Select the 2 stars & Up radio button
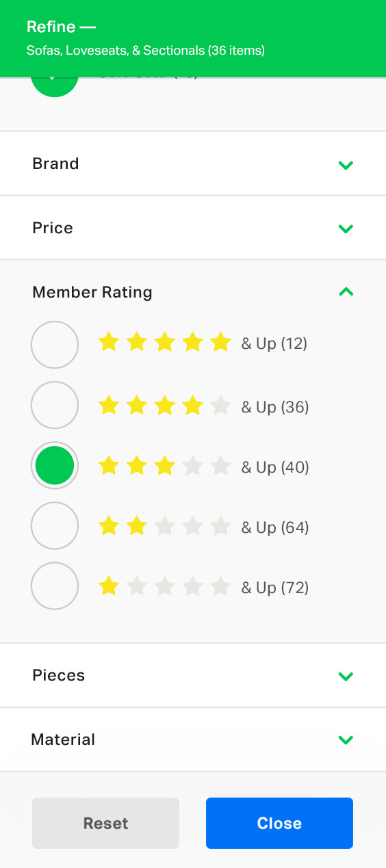This screenshot has height=868, width=386. coord(55,525)
